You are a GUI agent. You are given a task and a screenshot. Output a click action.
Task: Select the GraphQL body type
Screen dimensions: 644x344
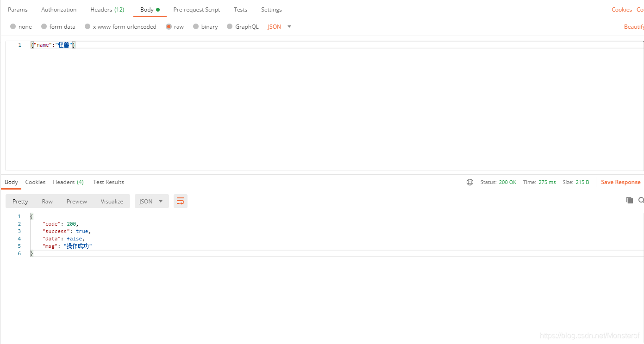[243, 27]
